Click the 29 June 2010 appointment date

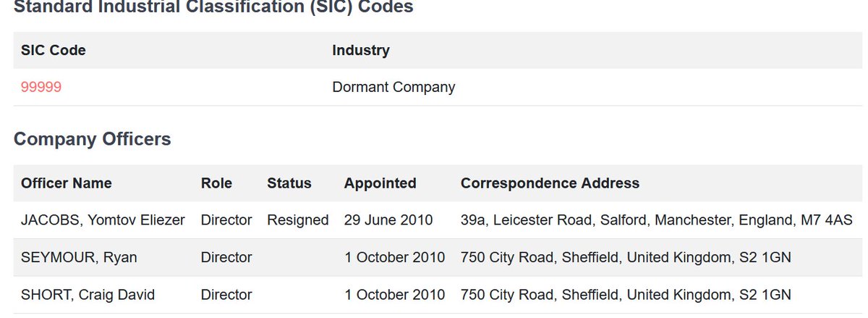388,220
